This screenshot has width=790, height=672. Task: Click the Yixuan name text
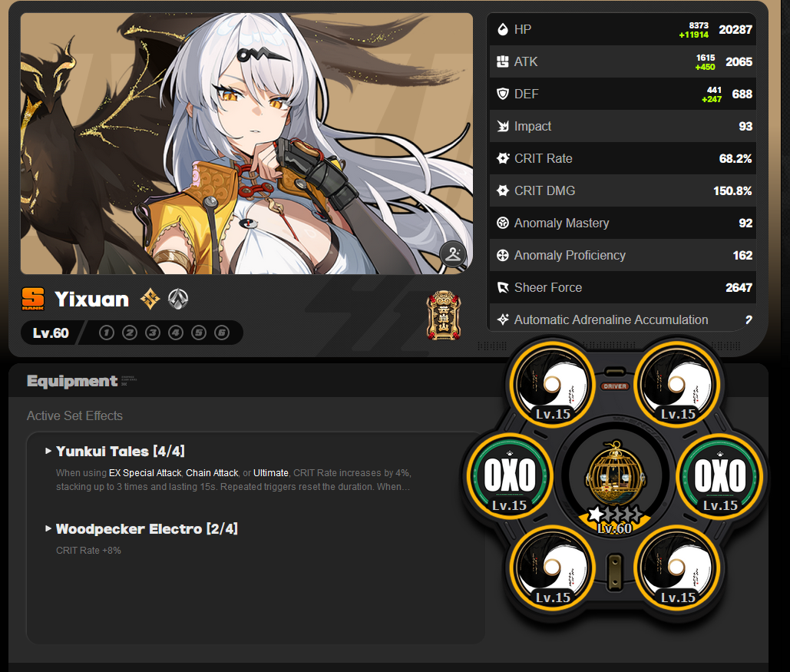tap(91, 299)
